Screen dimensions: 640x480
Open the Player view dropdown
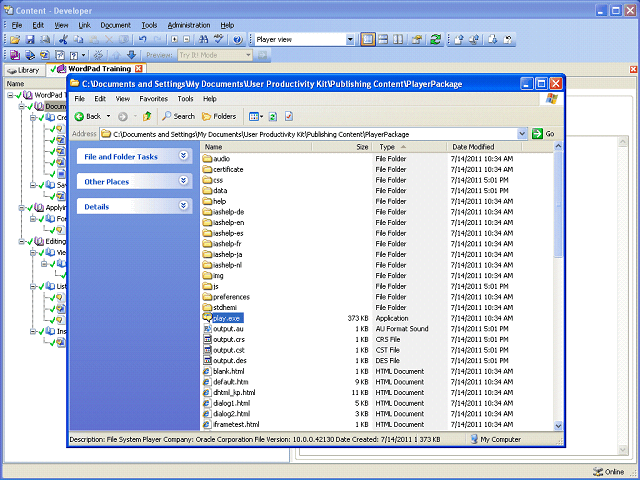coord(350,40)
